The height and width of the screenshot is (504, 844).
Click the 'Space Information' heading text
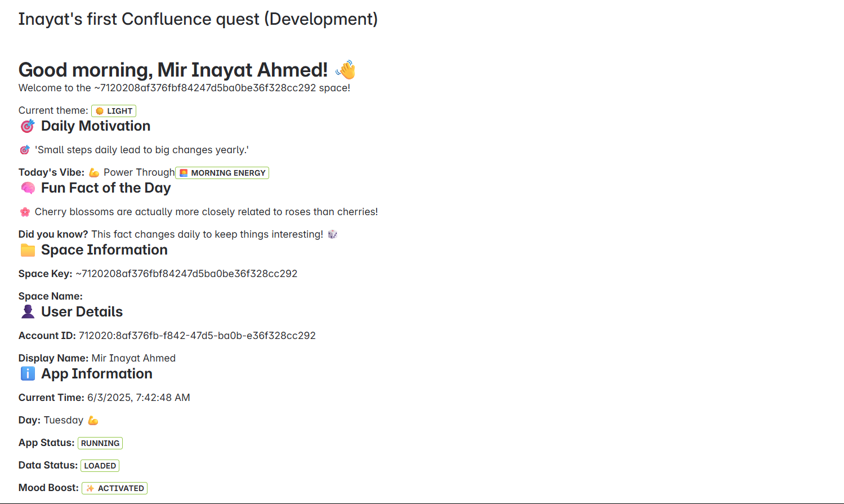point(104,250)
